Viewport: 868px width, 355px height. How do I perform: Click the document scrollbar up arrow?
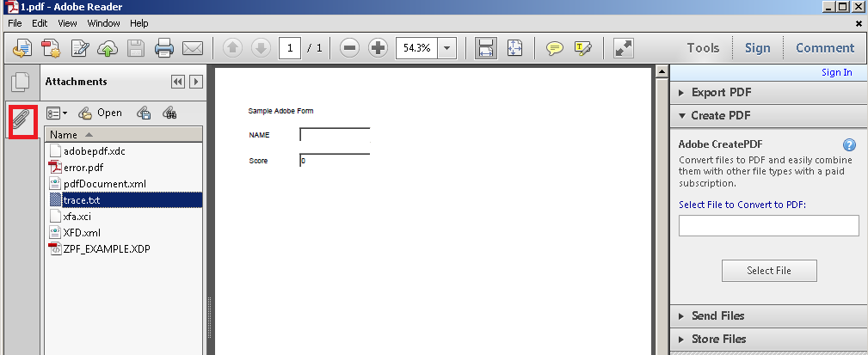662,71
